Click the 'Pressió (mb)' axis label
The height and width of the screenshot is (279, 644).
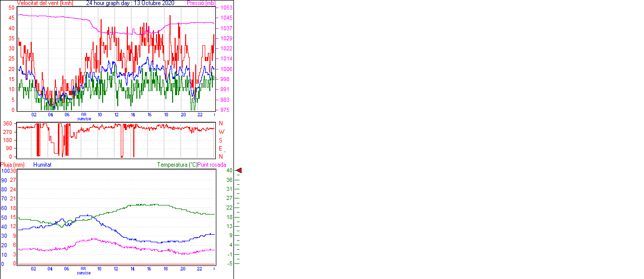pyautogui.click(x=201, y=3)
